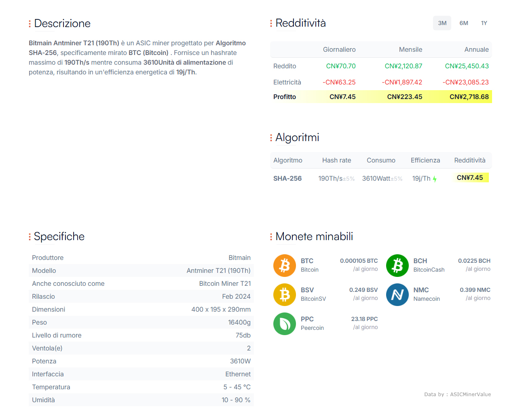Click the green Peercoin PPC leaf icon
This screenshot has height=420, width=524.
285,324
